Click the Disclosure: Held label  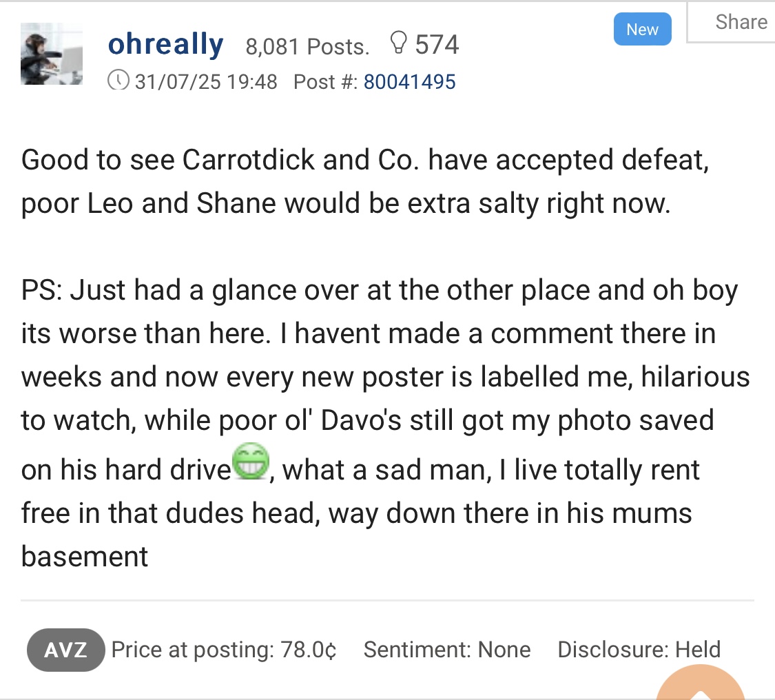(639, 650)
